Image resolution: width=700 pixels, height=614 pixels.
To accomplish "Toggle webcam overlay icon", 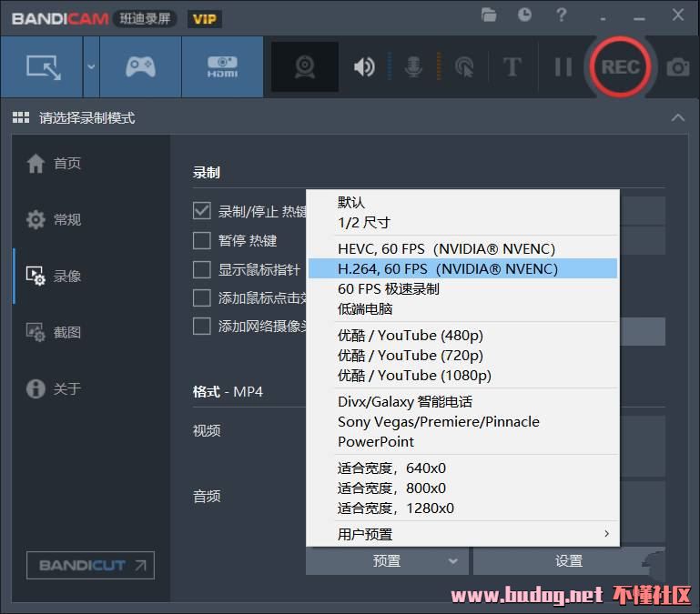I will click(x=305, y=67).
